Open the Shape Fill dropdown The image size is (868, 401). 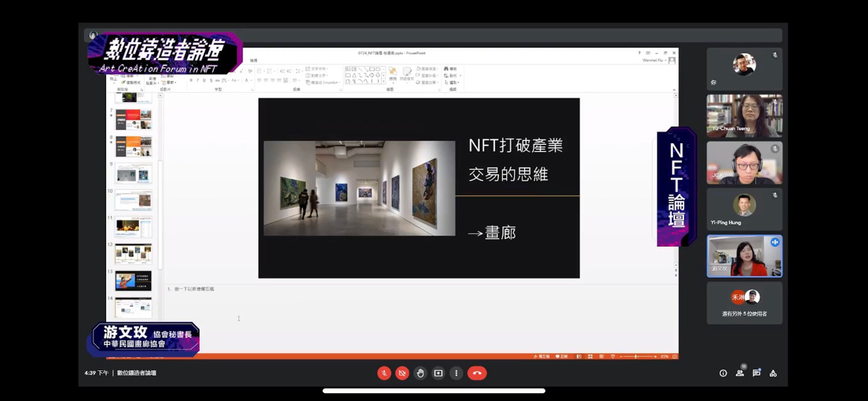[426, 69]
